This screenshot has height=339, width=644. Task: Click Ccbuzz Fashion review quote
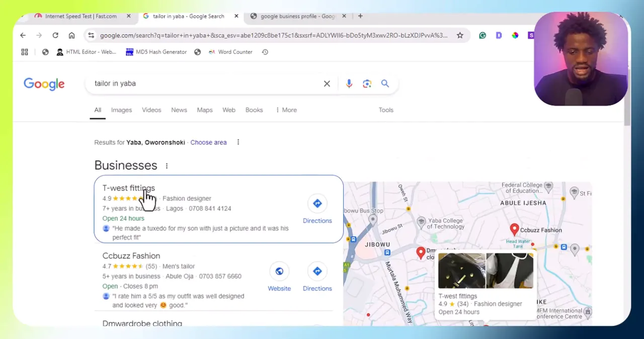point(178,301)
